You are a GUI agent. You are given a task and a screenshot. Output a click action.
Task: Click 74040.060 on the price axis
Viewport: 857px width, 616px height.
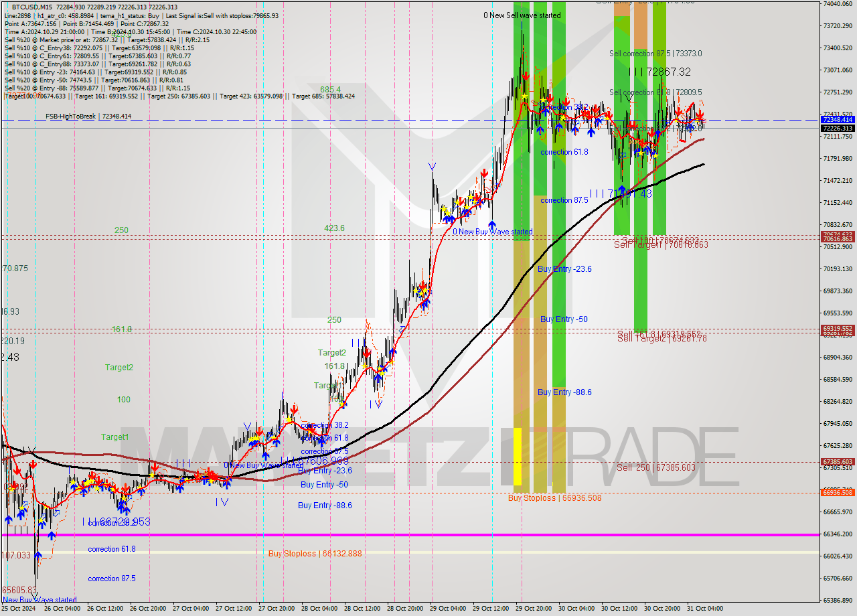(838, 3)
